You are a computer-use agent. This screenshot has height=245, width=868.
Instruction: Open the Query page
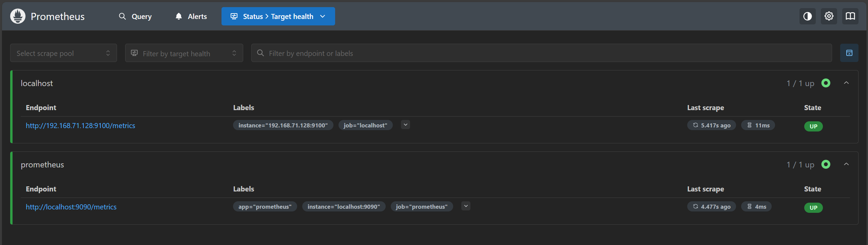click(x=135, y=16)
